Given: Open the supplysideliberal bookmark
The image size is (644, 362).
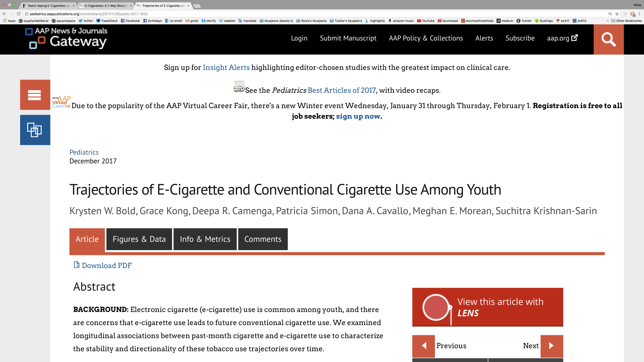Looking at the screenshot, I should click(x=33, y=21).
